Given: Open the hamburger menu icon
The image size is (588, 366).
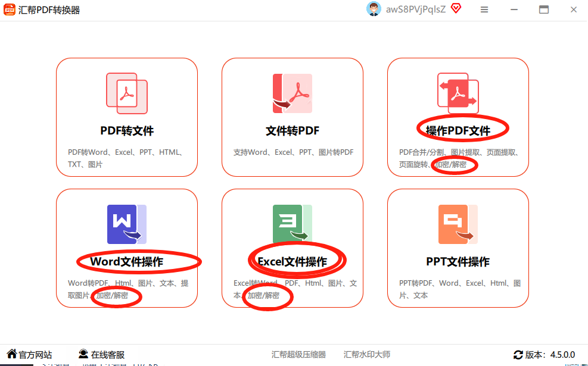Looking at the screenshot, I should pos(484,10).
